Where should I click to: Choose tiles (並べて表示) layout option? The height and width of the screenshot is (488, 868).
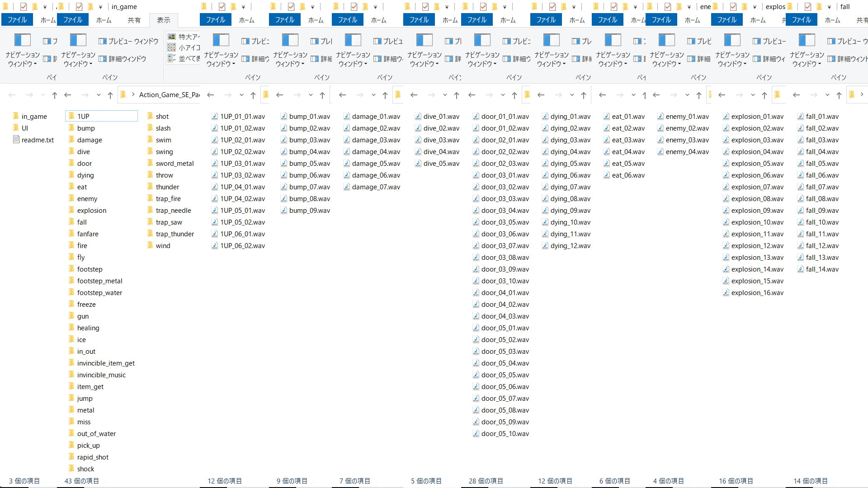tap(184, 58)
